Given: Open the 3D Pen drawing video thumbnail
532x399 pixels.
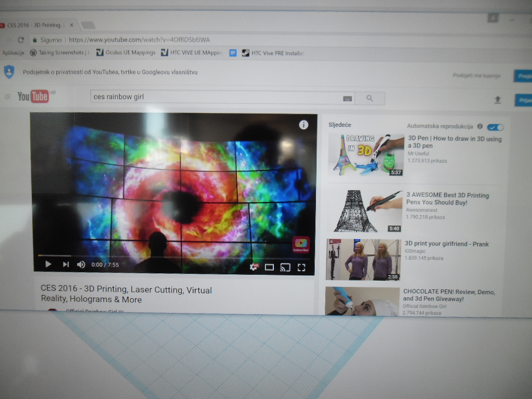Looking at the screenshot, I should point(366,155).
